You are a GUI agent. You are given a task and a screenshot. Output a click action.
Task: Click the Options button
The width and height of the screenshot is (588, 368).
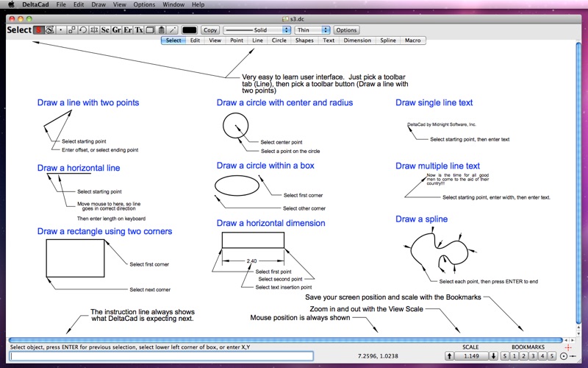pyautogui.click(x=346, y=30)
